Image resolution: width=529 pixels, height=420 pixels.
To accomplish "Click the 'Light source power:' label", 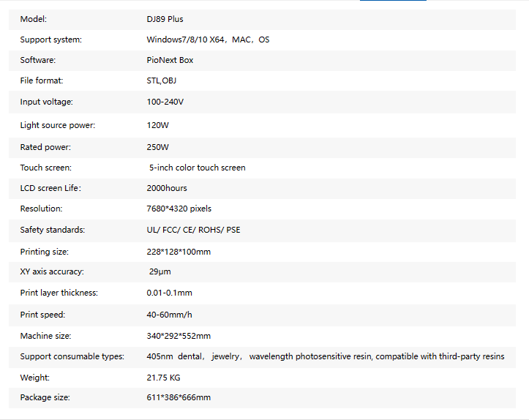I will click(58, 125).
